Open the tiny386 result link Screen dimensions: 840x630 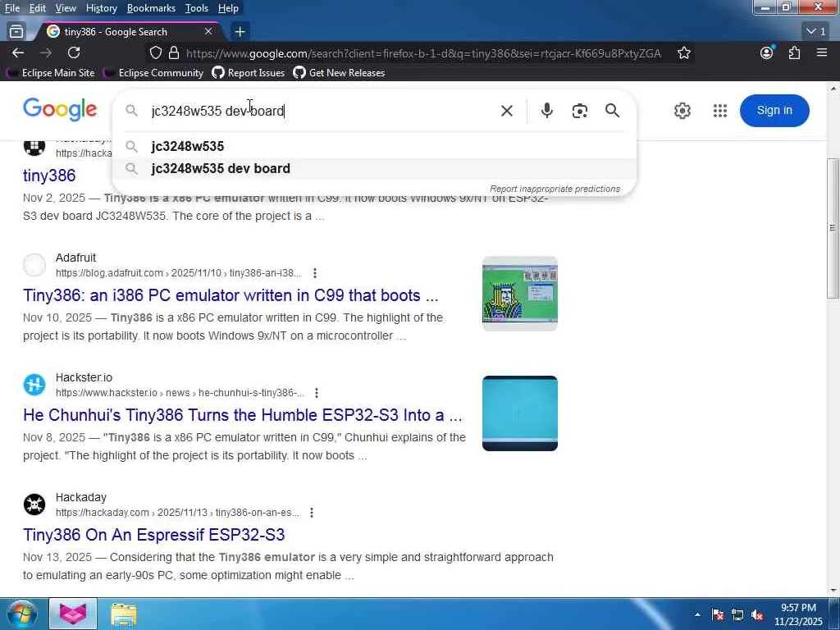(49, 176)
